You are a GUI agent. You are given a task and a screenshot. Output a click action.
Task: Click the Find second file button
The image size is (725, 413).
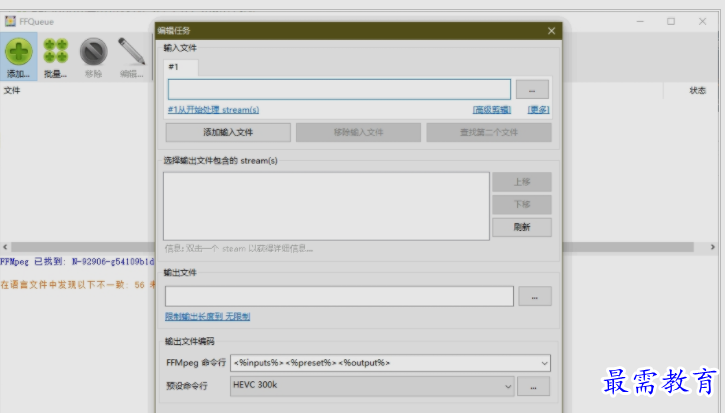point(489,132)
